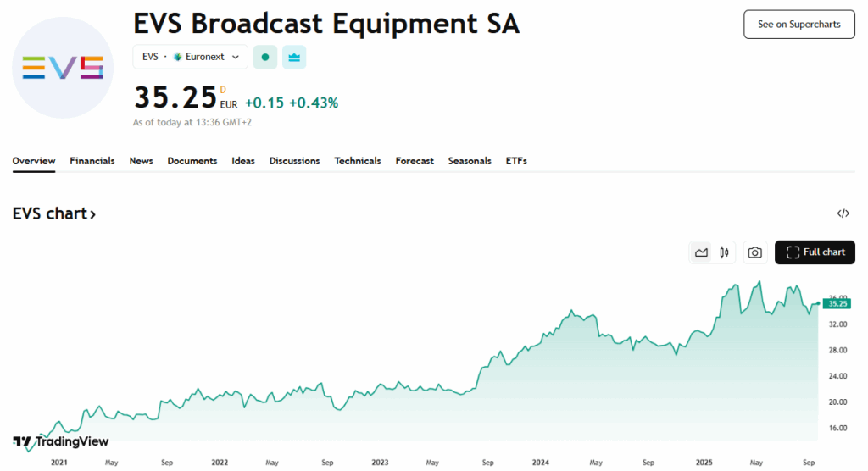This screenshot has width=868, height=471.
Task: Click the EVS Broadcast Equipment SA title
Action: [x=326, y=24]
